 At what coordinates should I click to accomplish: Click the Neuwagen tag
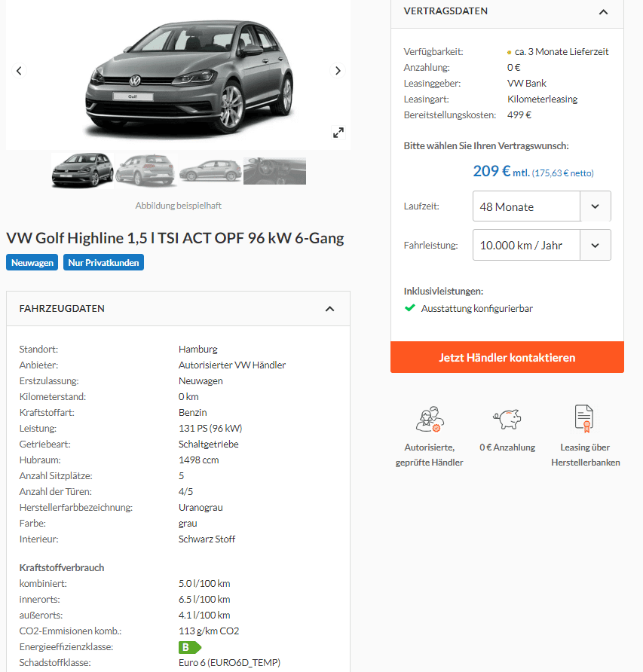coord(32,263)
